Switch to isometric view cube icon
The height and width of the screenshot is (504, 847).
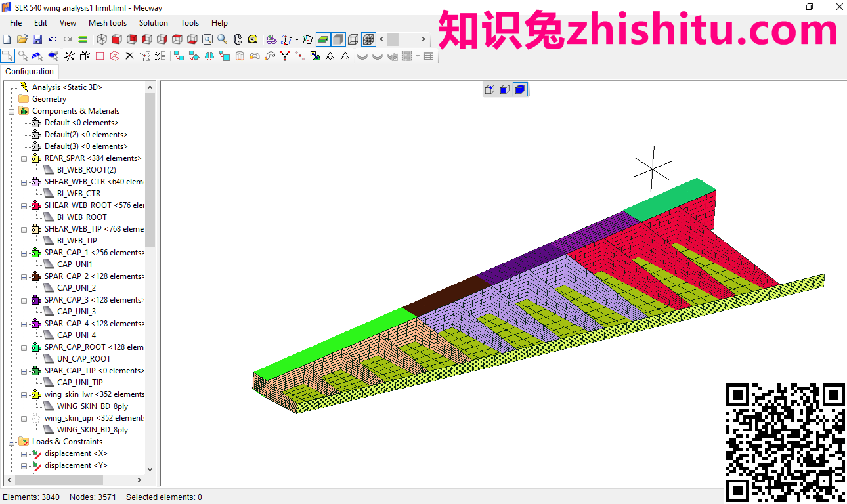tap(101, 39)
